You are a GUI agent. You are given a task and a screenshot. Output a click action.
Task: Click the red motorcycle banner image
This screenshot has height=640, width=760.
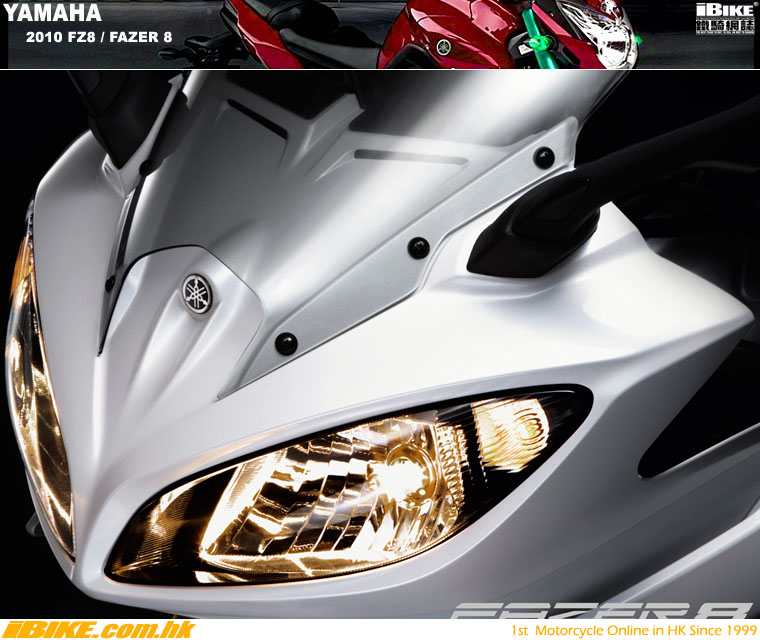pyautogui.click(x=380, y=34)
